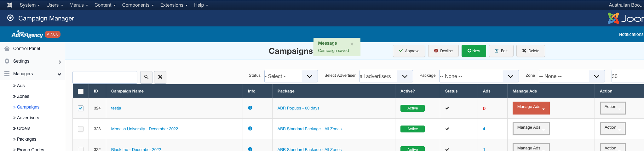Screen dimensions: 644x151
Task: Click the Joomla logo icon in top bar
Action: pyautogui.click(x=10, y=5)
